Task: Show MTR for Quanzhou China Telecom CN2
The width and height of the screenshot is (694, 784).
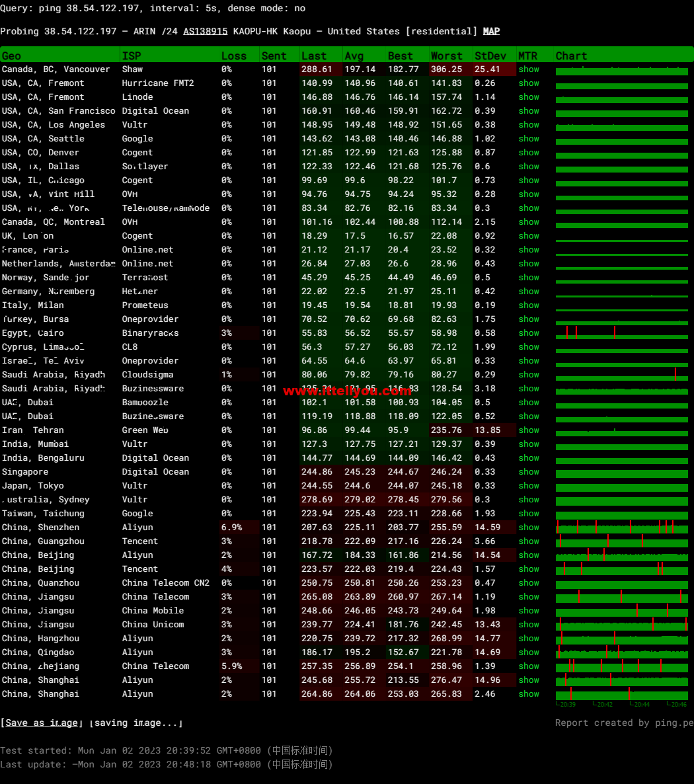Action: 529,583
